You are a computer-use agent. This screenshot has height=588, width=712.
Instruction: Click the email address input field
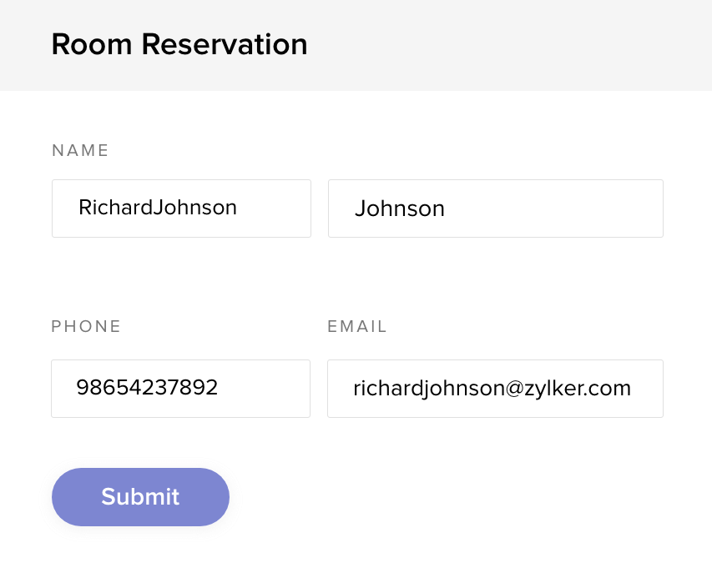pos(495,389)
